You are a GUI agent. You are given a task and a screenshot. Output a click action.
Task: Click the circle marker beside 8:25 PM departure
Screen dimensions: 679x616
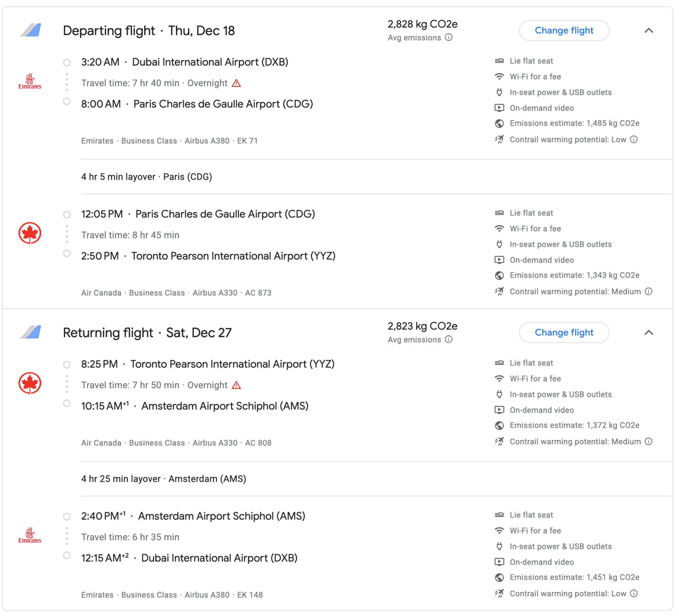tap(67, 365)
